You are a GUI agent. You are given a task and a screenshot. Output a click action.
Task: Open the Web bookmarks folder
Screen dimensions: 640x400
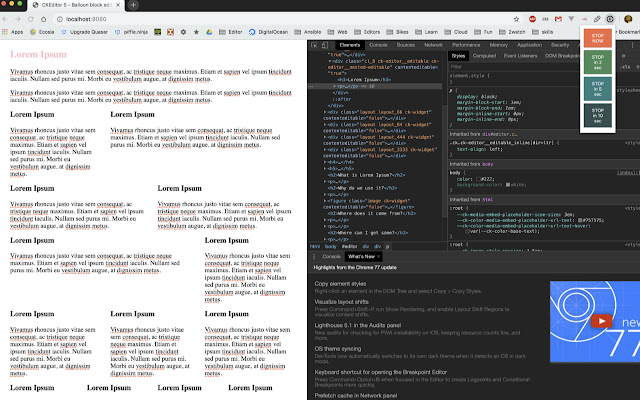[338, 32]
